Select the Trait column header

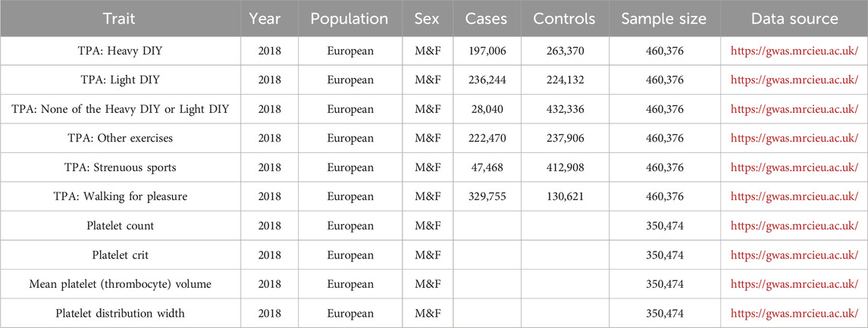coord(120,18)
